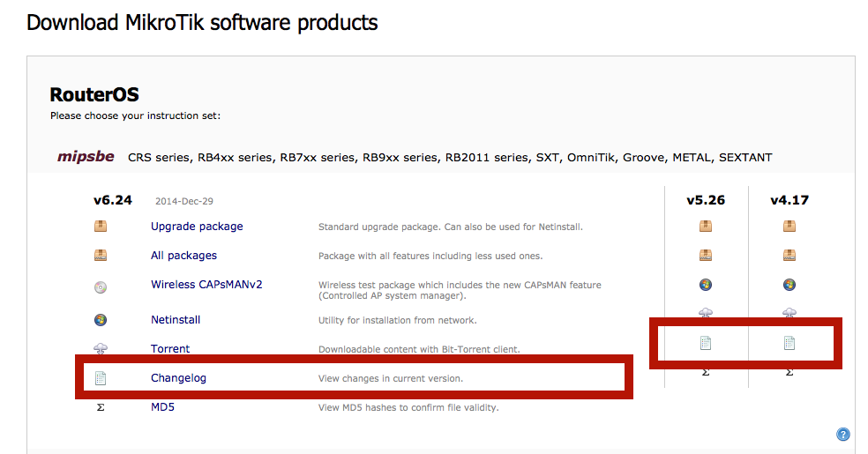This screenshot has height=454, width=868.
Task: Click the v6.24 Torrent cloud icon
Action: coord(101,348)
